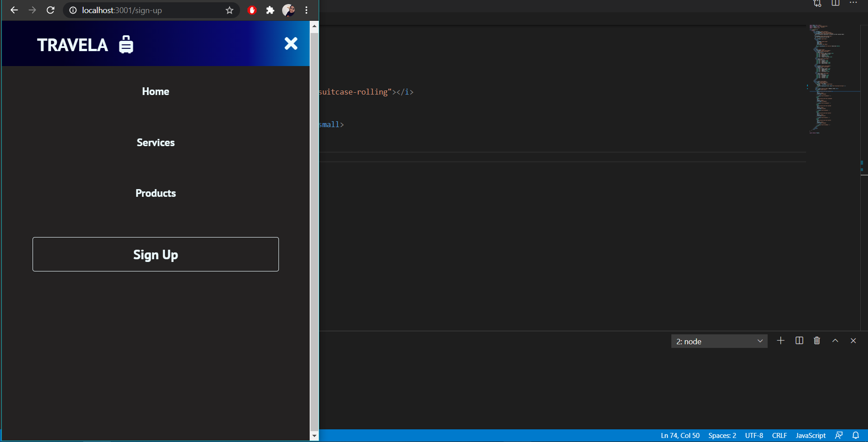Split the terminal panel
Viewport: 868px width, 442px height.
[799, 341]
